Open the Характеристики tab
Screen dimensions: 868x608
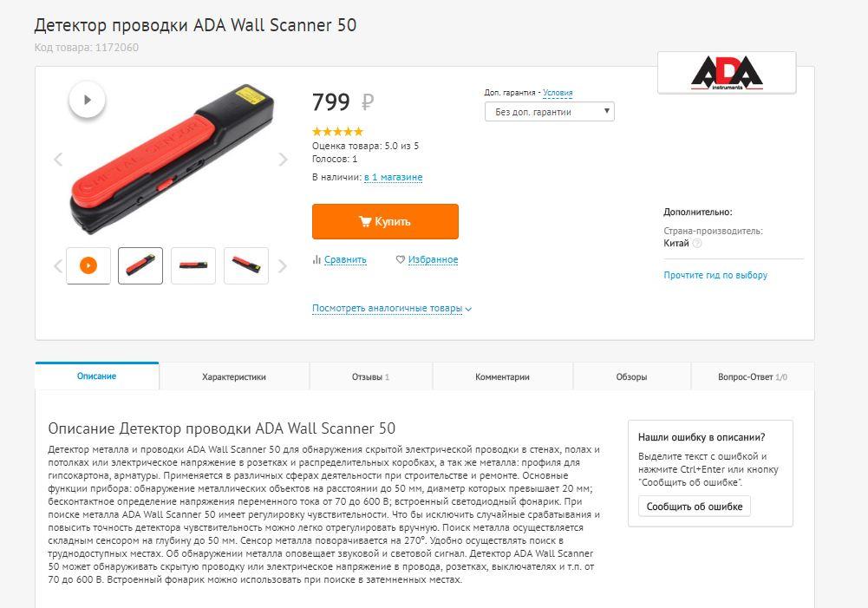(234, 376)
